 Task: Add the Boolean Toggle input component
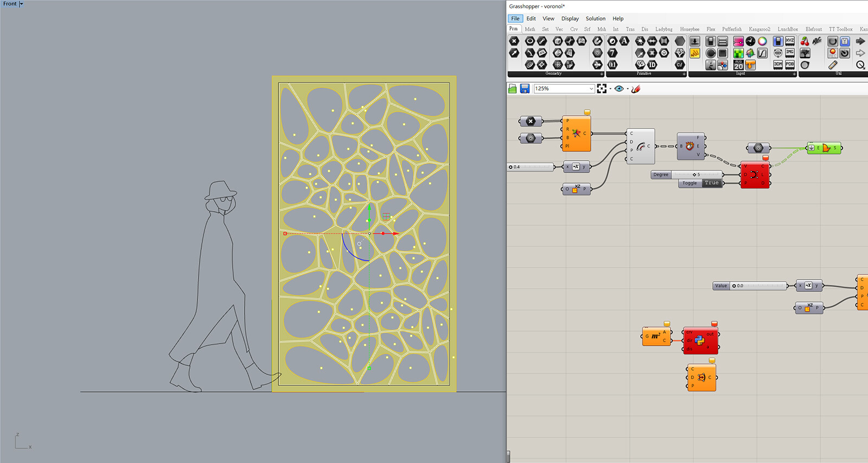coord(711,41)
